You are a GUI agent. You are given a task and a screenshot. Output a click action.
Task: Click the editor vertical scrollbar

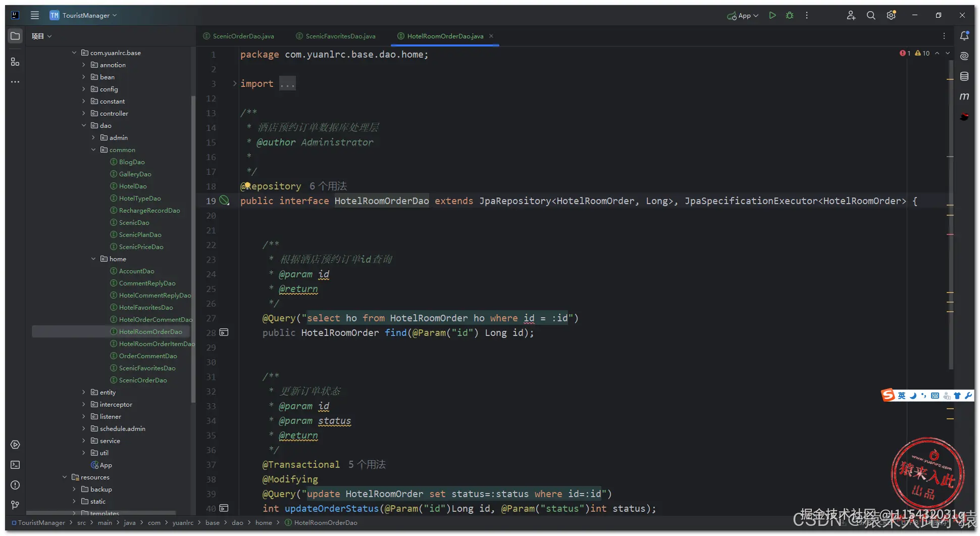[951, 215]
